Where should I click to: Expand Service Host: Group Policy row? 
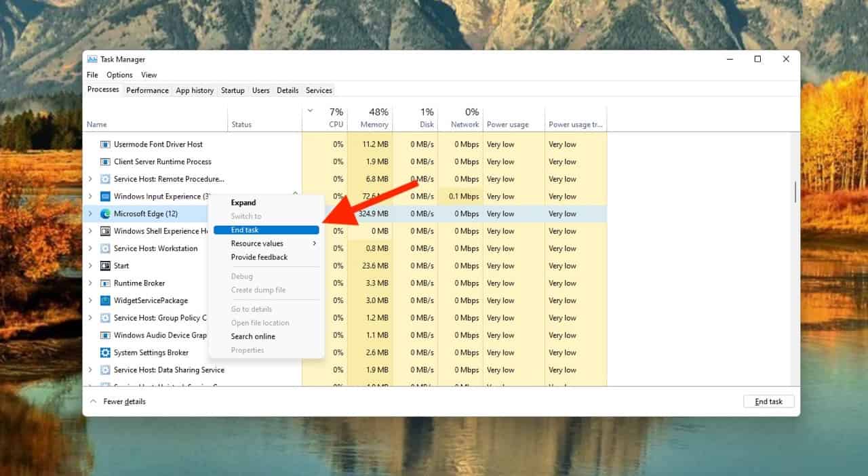coord(90,318)
